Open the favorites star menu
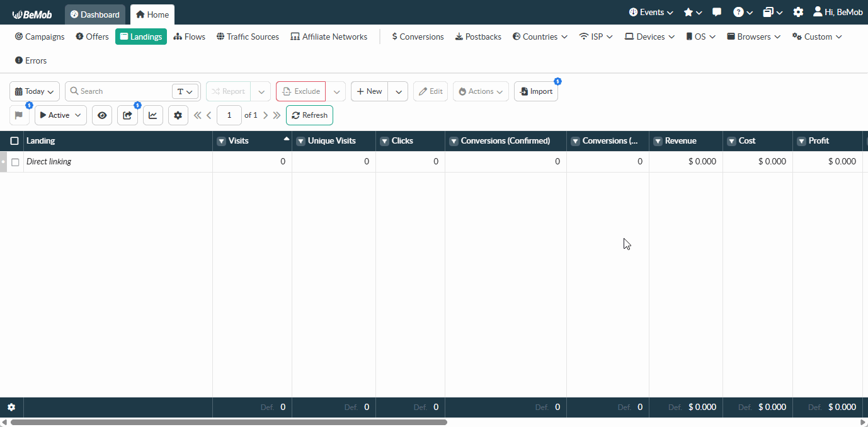 coord(693,13)
